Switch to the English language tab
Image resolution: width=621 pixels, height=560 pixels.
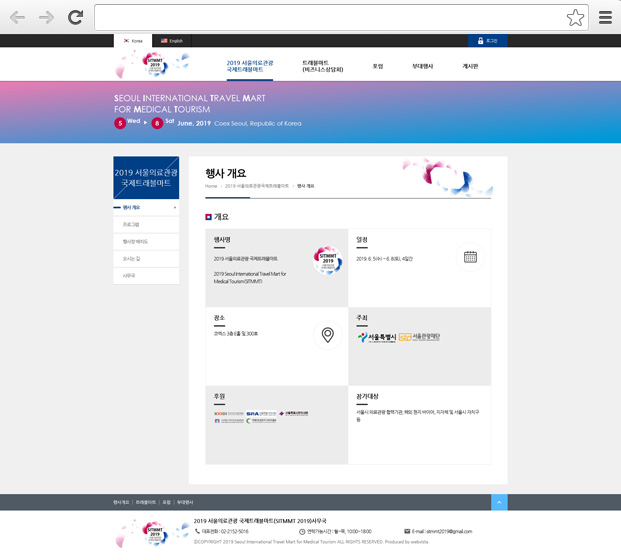pyautogui.click(x=171, y=40)
